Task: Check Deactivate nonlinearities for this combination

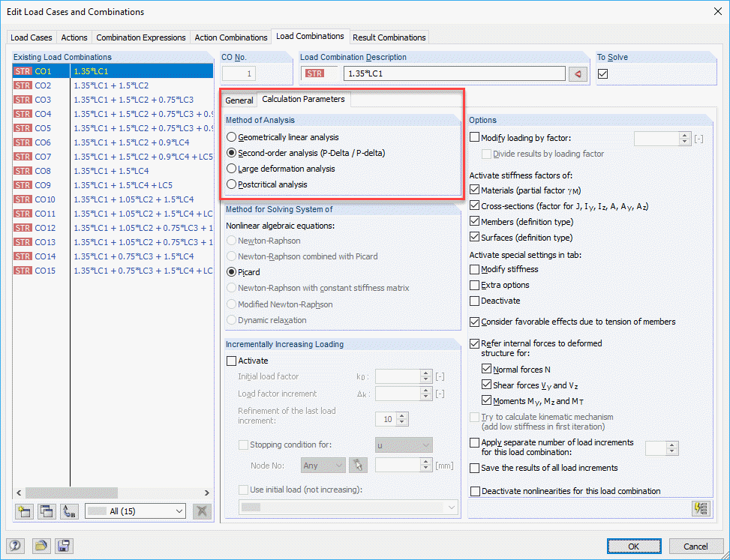Action: 475,491
